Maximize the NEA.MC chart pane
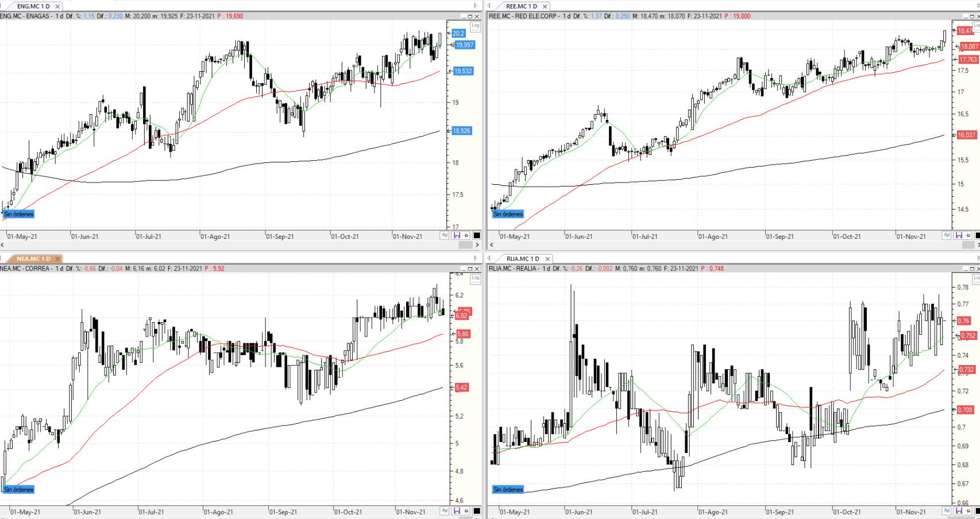 point(469,269)
